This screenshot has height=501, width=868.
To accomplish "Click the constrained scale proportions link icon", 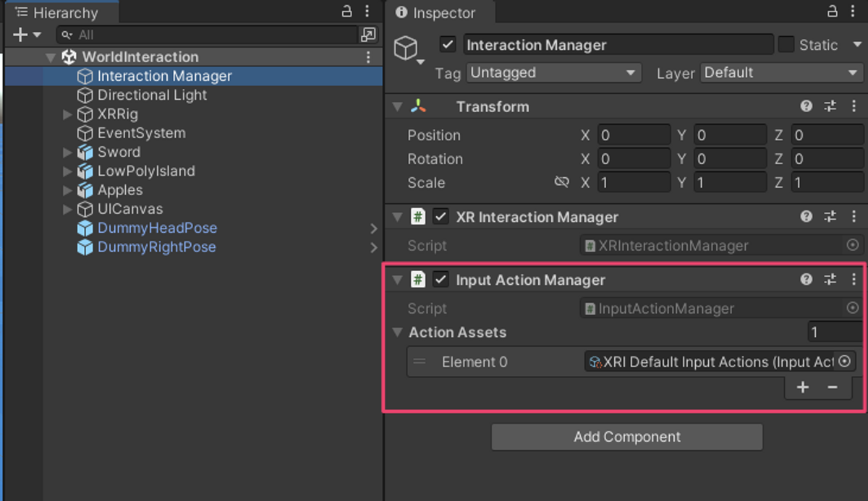I will (x=561, y=183).
